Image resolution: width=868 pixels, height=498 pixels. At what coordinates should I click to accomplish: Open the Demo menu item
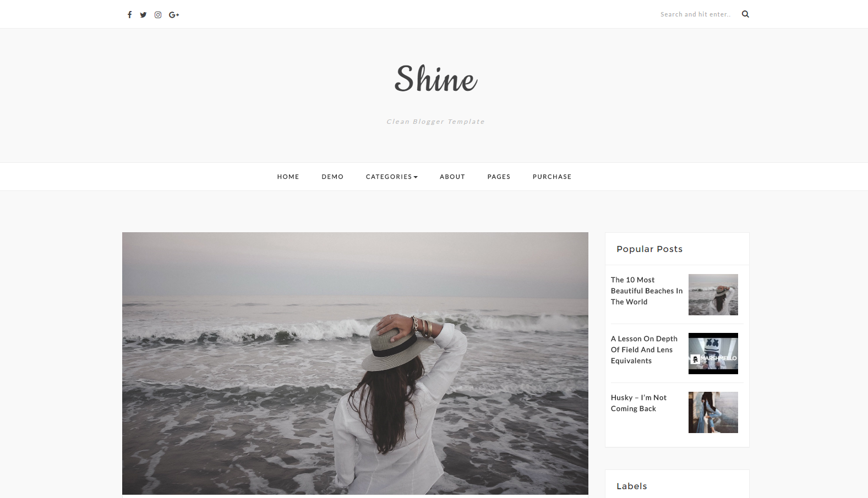coord(332,177)
